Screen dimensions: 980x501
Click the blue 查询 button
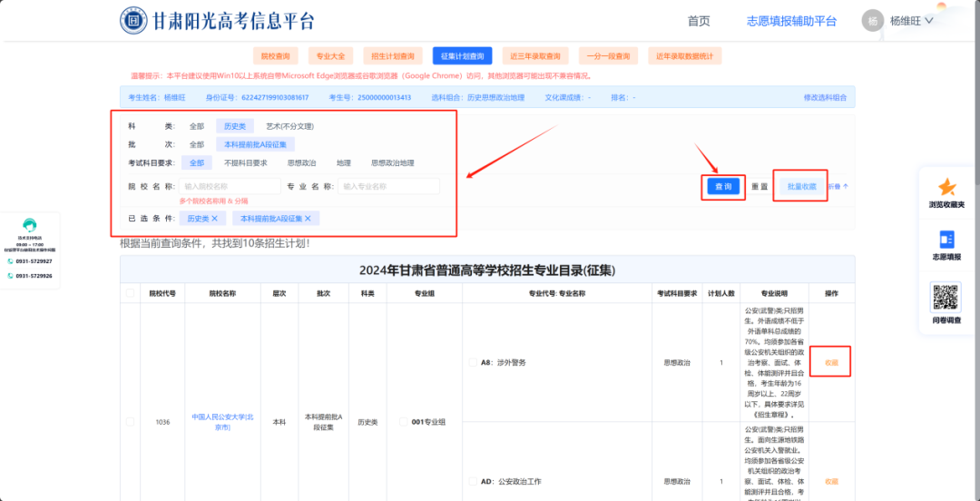coord(723,186)
